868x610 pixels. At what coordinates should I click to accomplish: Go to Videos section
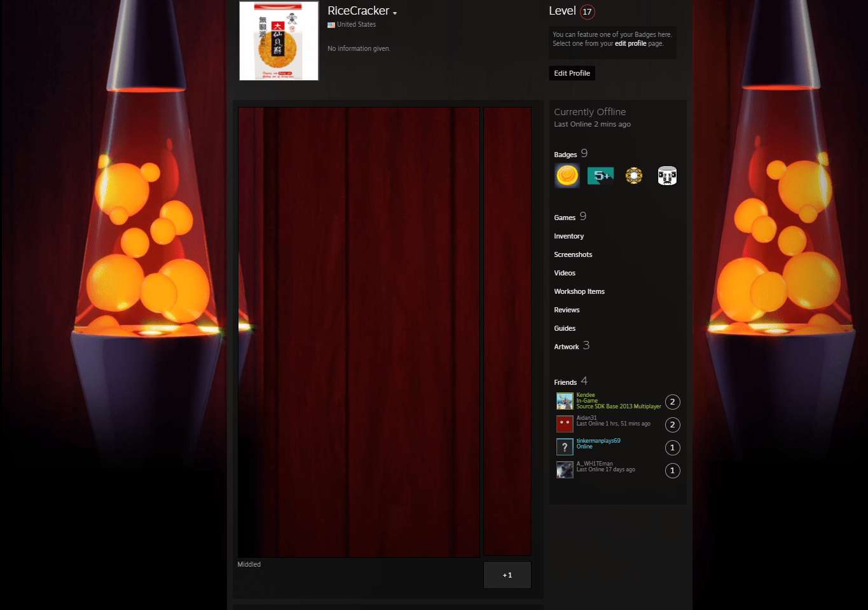click(x=565, y=273)
